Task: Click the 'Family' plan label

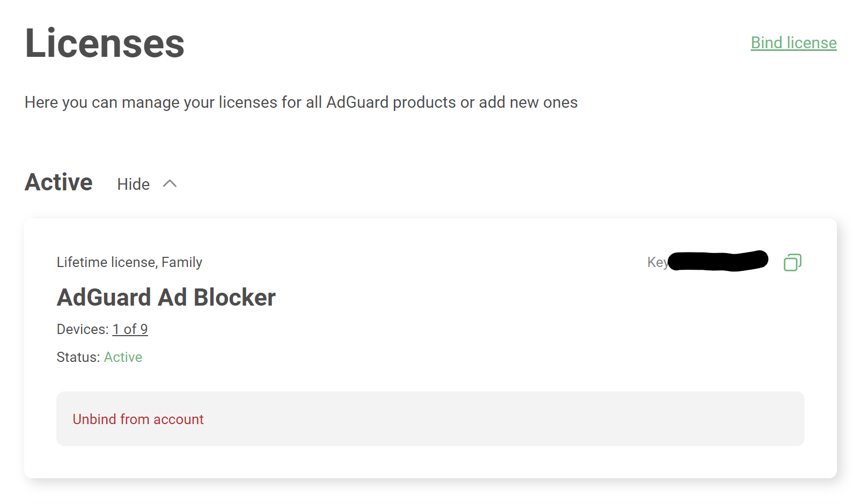Action: [x=182, y=262]
